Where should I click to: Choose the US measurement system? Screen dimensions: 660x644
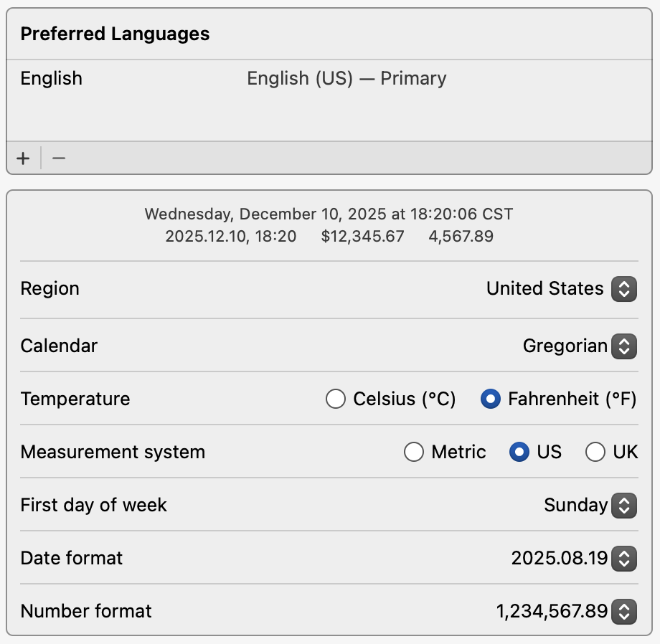click(x=519, y=453)
